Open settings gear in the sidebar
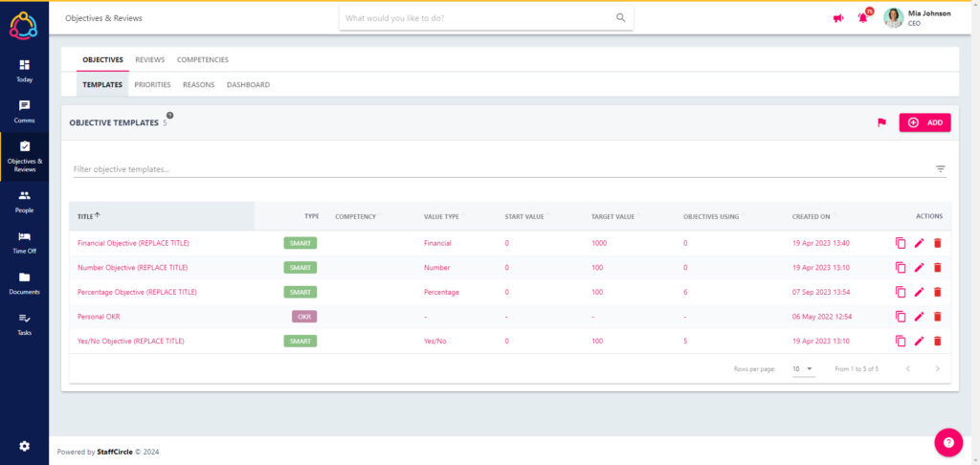Viewport: 980px width, 465px height. coord(24,446)
